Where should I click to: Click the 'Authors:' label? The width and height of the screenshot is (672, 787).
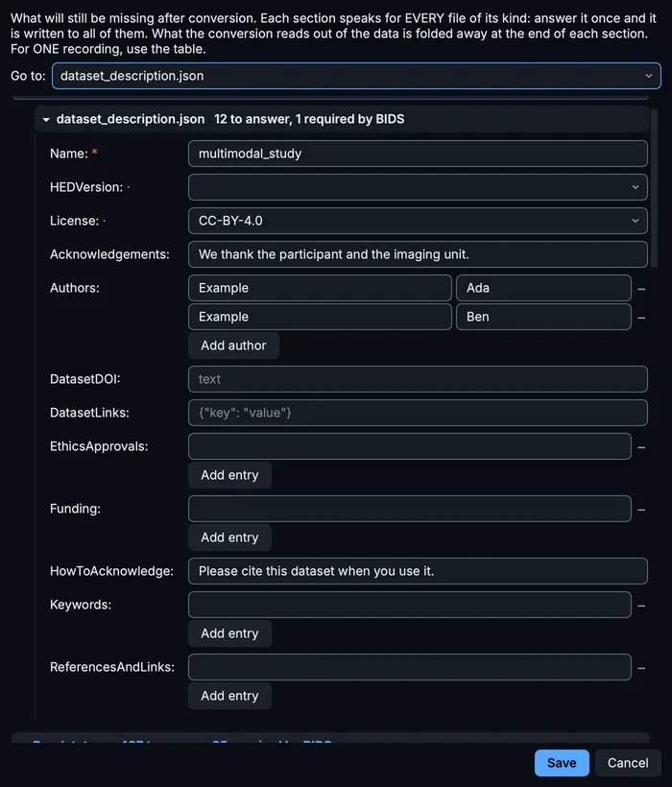(x=75, y=288)
